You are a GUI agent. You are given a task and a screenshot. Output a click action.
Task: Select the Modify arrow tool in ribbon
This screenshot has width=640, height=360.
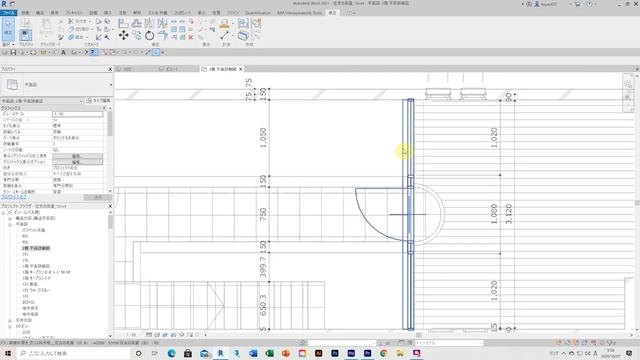pyautogui.click(x=8, y=29)
